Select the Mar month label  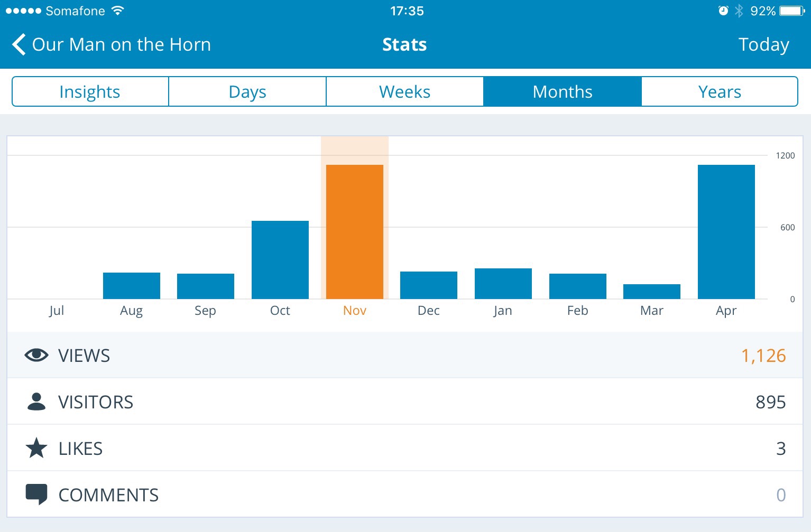[651, 311]
